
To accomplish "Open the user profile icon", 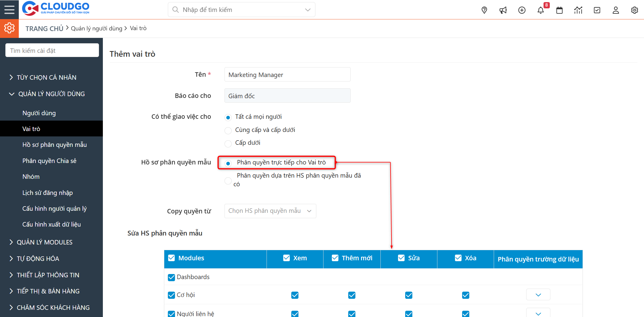I will pyautogui.click(x=616, y=10).
